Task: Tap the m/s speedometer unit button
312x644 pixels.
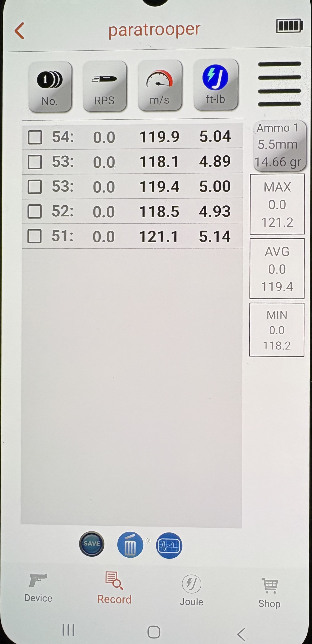Action: 160,85
